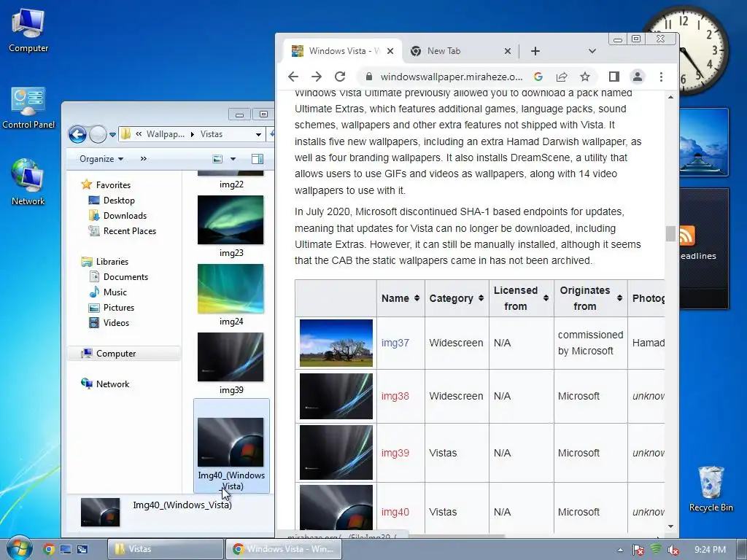Open Explorer recent pages dropdown arrow
Screen dimensions: 747x560
(x=112, y=135)
